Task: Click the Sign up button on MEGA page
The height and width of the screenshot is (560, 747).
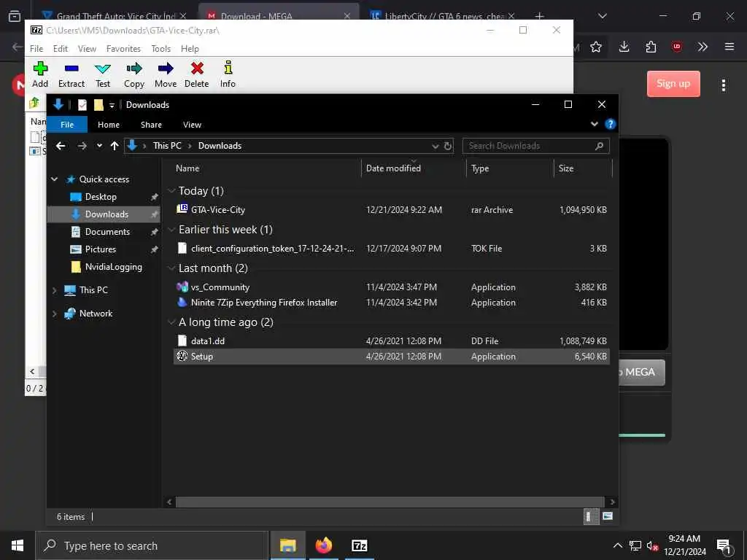Action: [x=673, y=84]
